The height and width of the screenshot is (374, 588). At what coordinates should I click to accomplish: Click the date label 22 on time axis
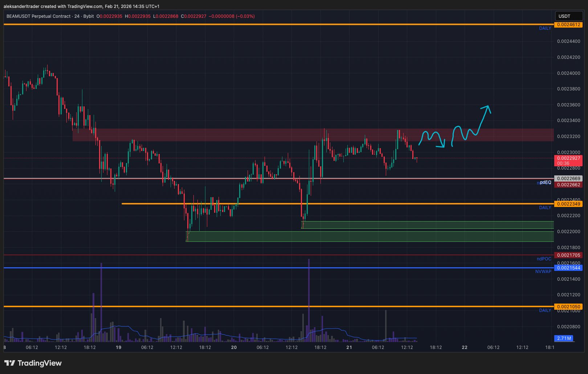pos(465,347)
